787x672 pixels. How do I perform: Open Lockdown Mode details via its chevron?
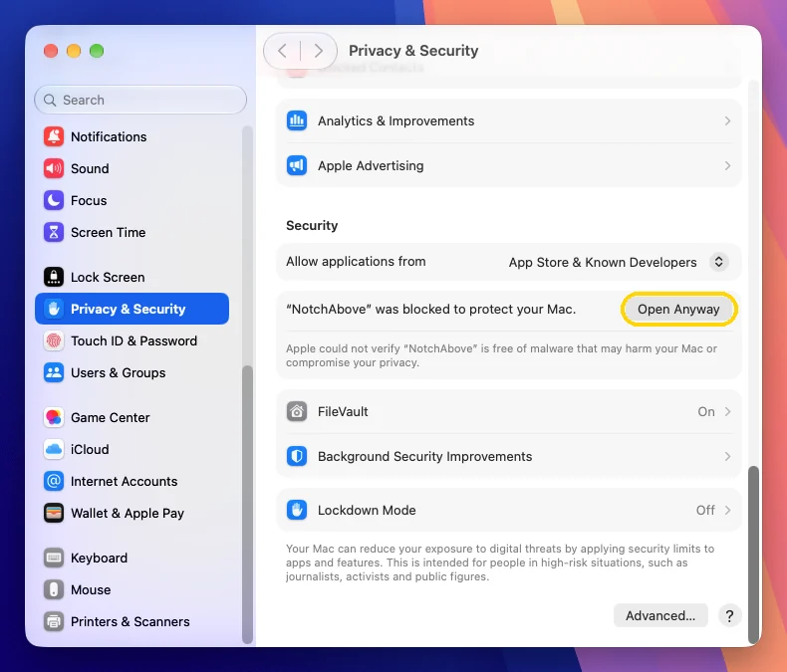pos(727,510)
